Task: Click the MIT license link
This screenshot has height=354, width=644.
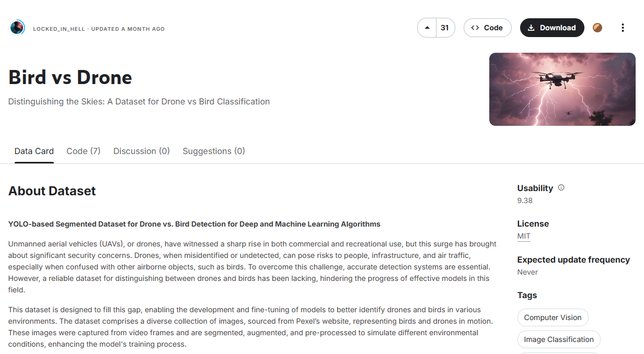Action: pos(524,236)
